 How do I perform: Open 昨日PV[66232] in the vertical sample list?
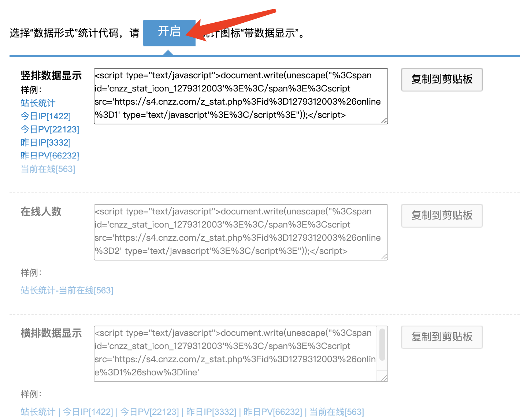50,156
